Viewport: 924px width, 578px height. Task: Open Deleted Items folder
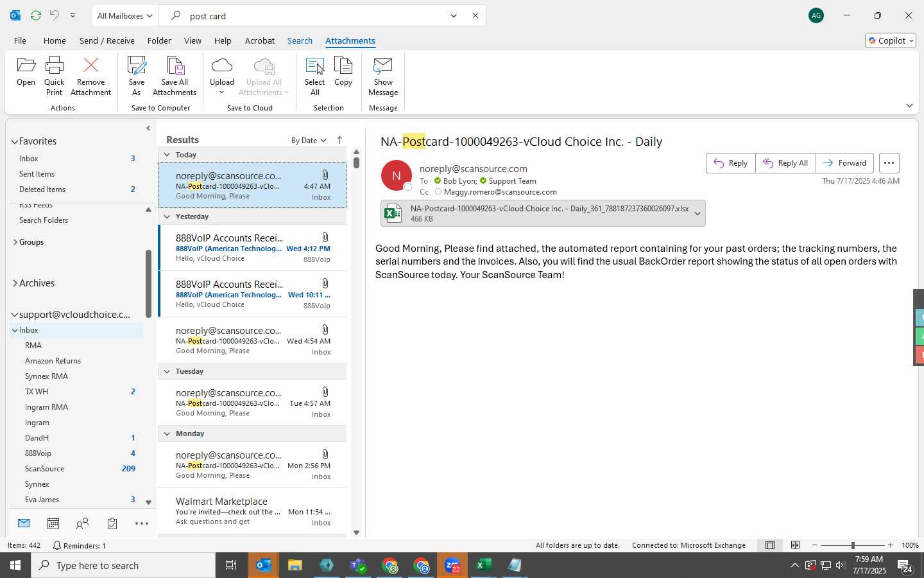[x=42, y=189]
